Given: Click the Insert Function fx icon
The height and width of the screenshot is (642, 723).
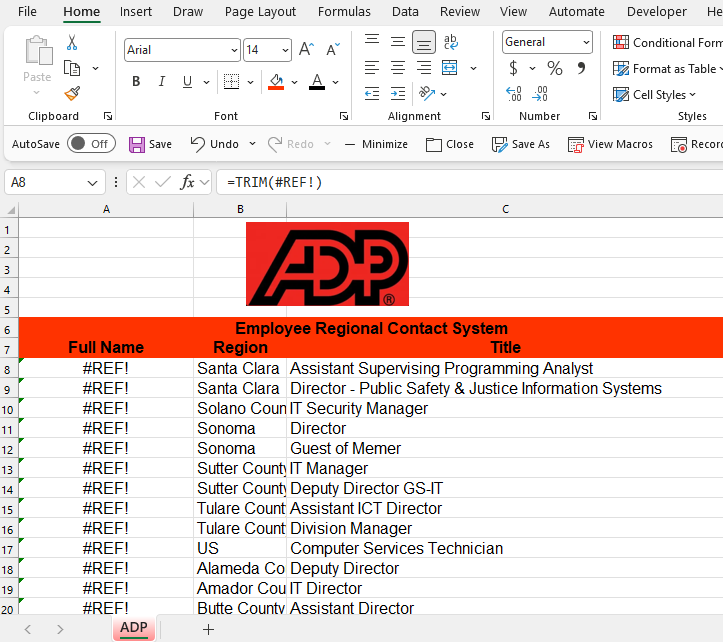Looking at the screenshot, I should (187, 182).
